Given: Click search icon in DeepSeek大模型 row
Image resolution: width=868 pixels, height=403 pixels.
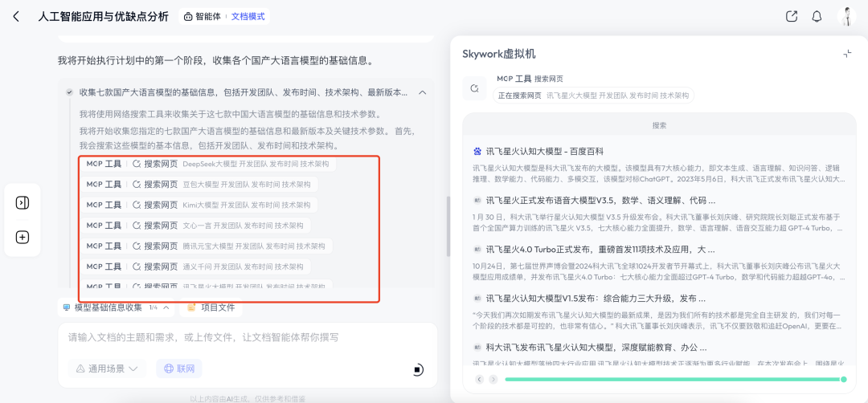Looking at the screenshot, I should (x=137, y=165).
